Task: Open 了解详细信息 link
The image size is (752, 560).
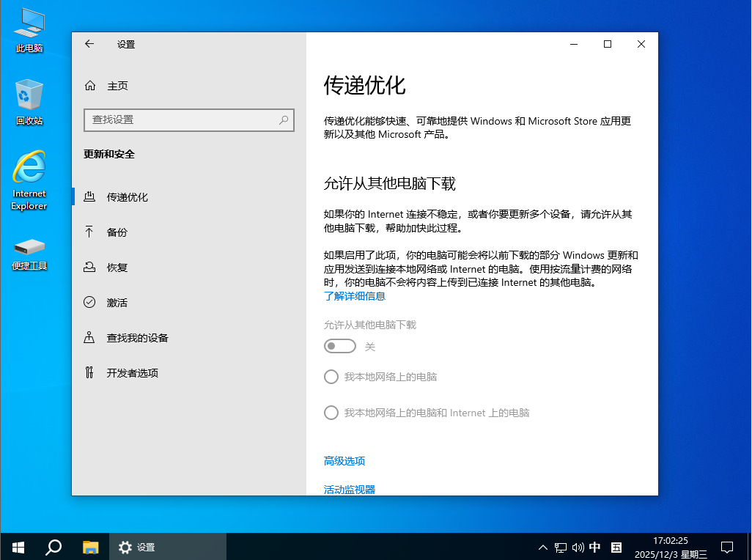Action: click(355, 296)
